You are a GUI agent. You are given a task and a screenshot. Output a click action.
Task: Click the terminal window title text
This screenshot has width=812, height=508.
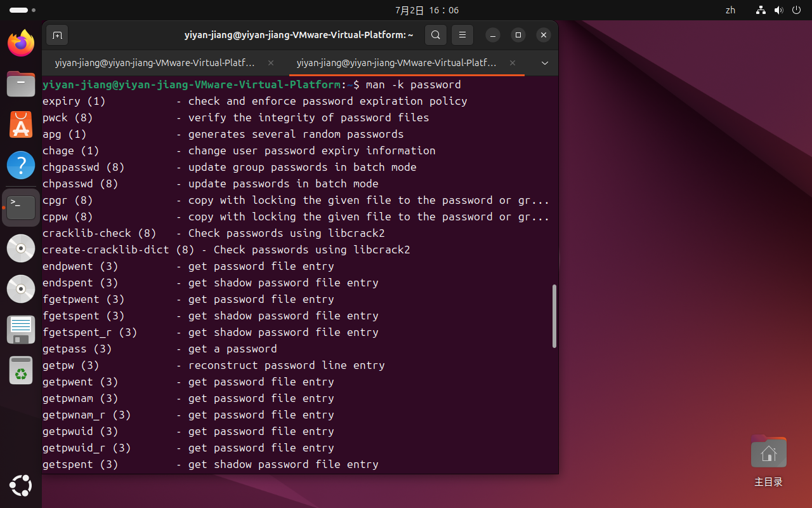click(299, 35)
